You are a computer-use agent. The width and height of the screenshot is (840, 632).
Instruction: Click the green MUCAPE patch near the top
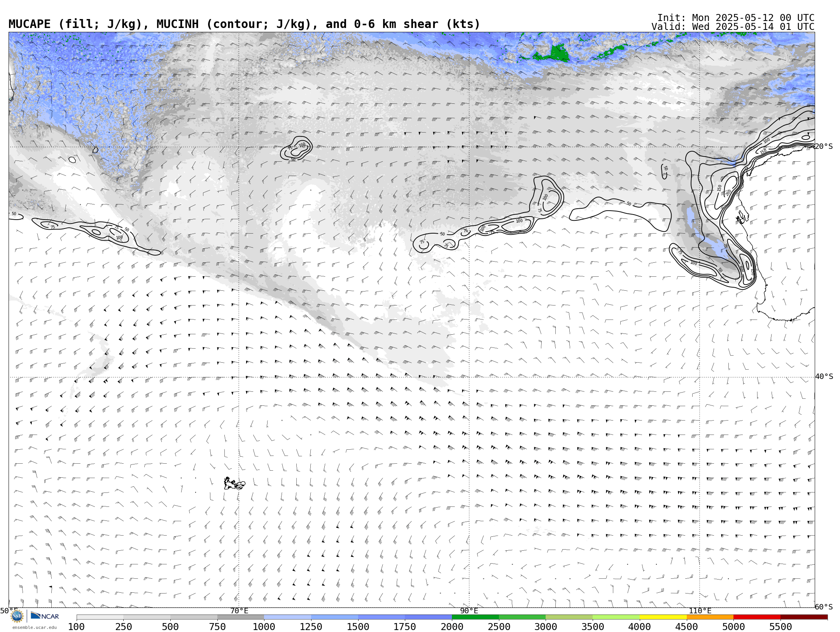(558, 53)
